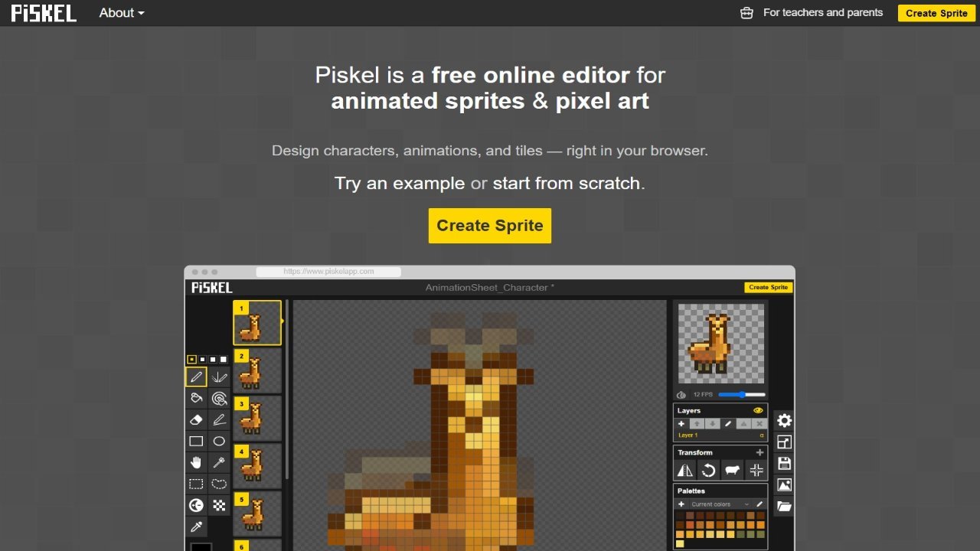Click the Align center transform icon

coord(756,470)
